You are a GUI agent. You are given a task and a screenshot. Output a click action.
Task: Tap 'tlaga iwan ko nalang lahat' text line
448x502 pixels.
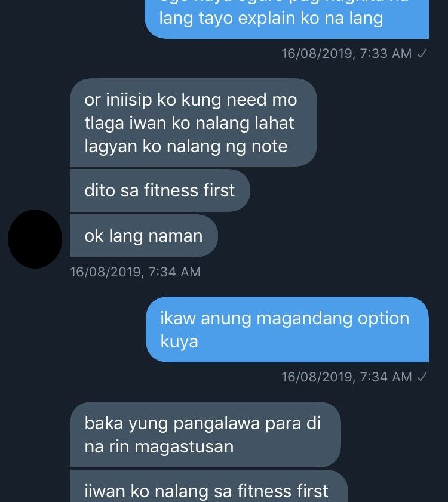(189, 124)
